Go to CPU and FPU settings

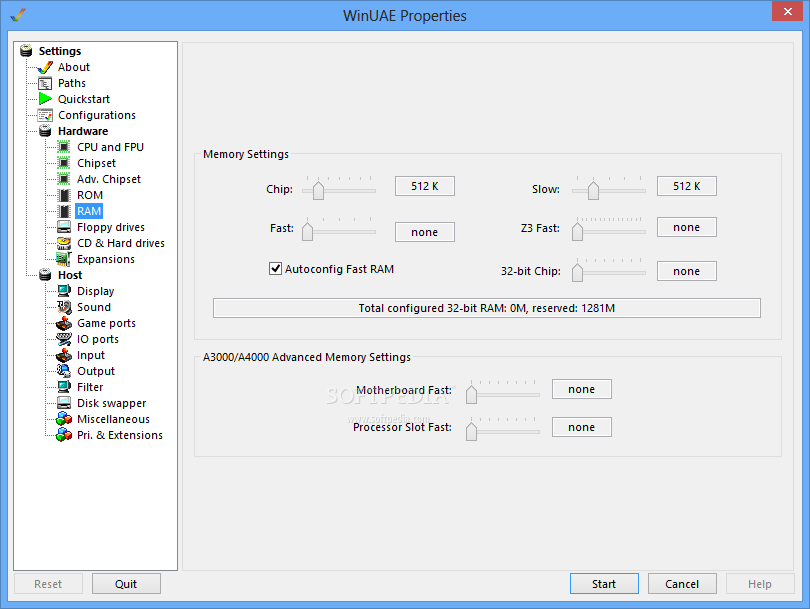pos(111,147)
